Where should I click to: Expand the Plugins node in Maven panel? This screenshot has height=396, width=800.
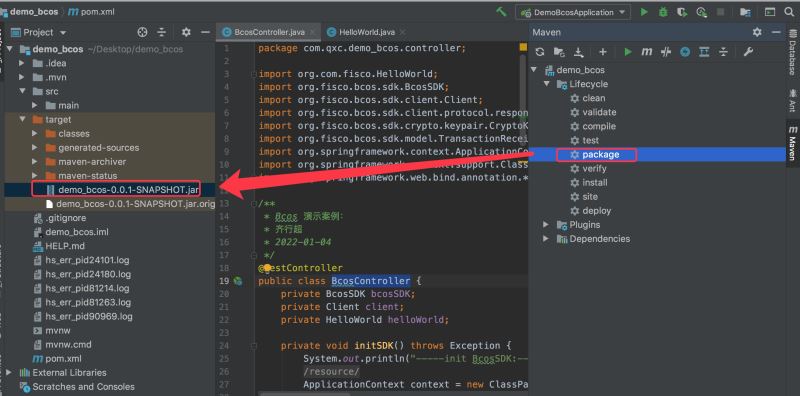546,225
